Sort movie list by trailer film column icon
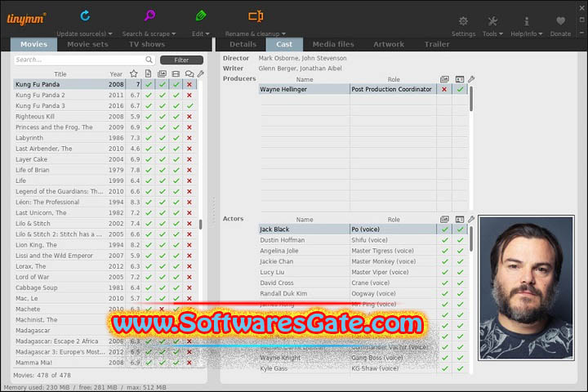The height and width of the screenshot is (392, 588). [x=176, y=73]
